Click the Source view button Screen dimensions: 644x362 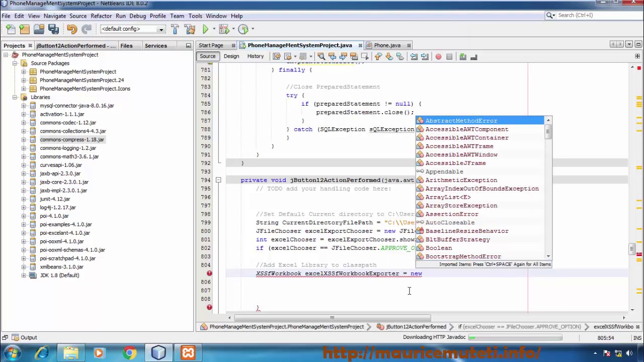207,56
